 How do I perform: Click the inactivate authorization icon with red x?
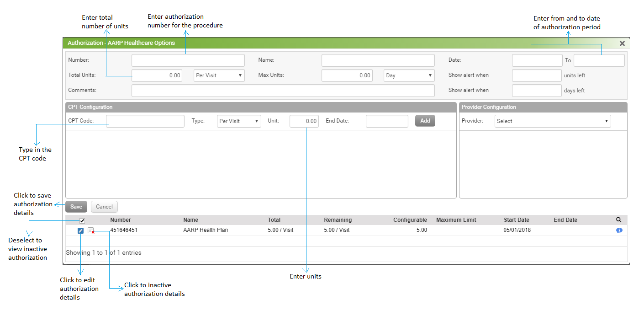(91, 231)
